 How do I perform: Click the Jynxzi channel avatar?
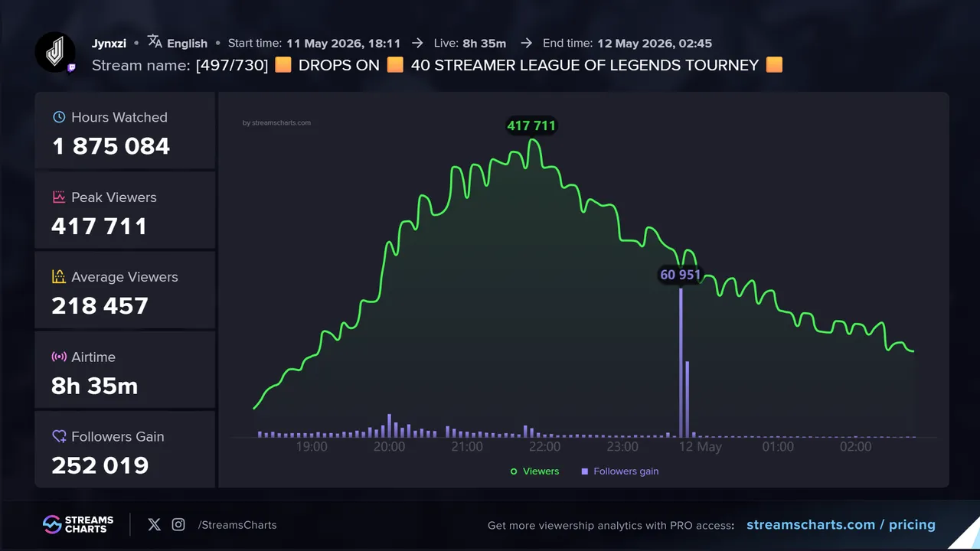pyautogui.click(x=55, y=53)
